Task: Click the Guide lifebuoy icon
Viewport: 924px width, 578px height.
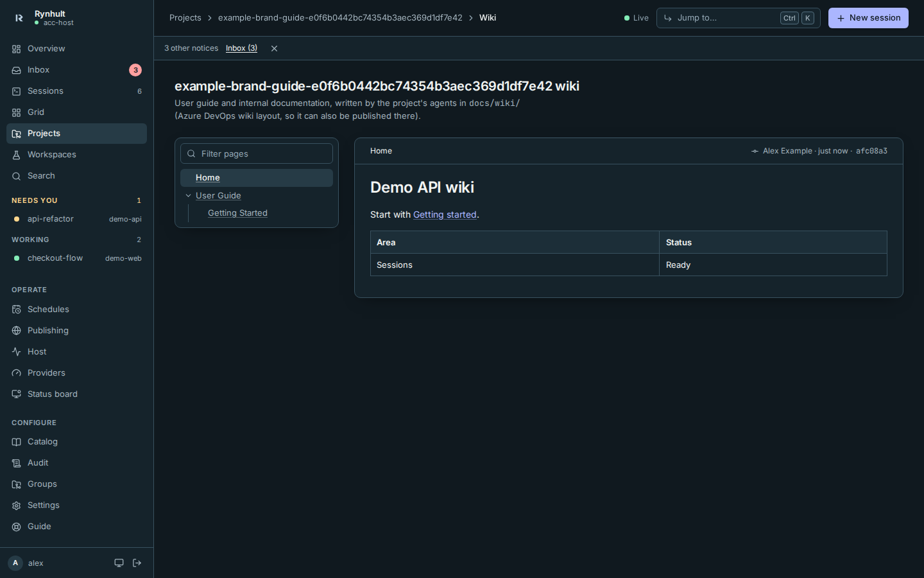Action: pyautogui.click(x=17, y=527)
